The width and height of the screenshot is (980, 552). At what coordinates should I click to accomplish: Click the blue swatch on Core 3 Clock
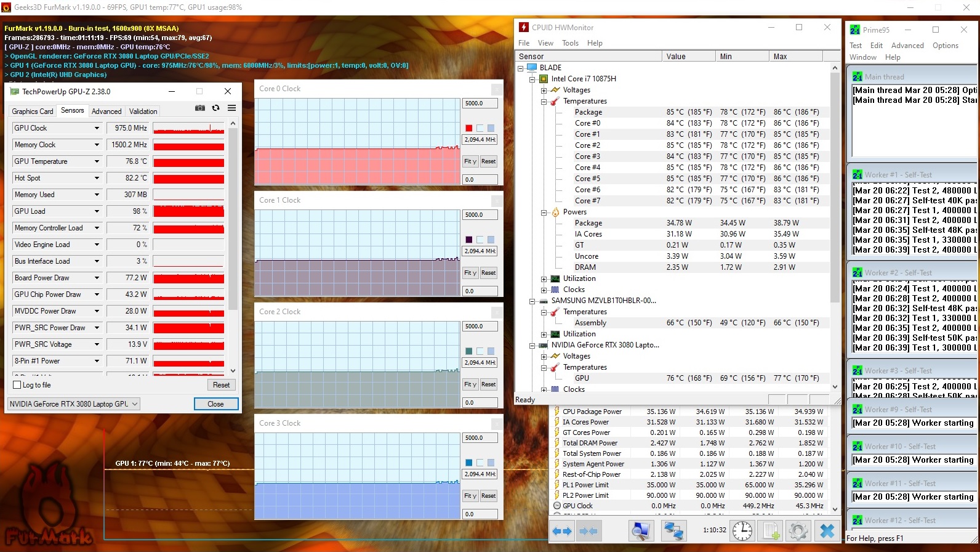468,463
